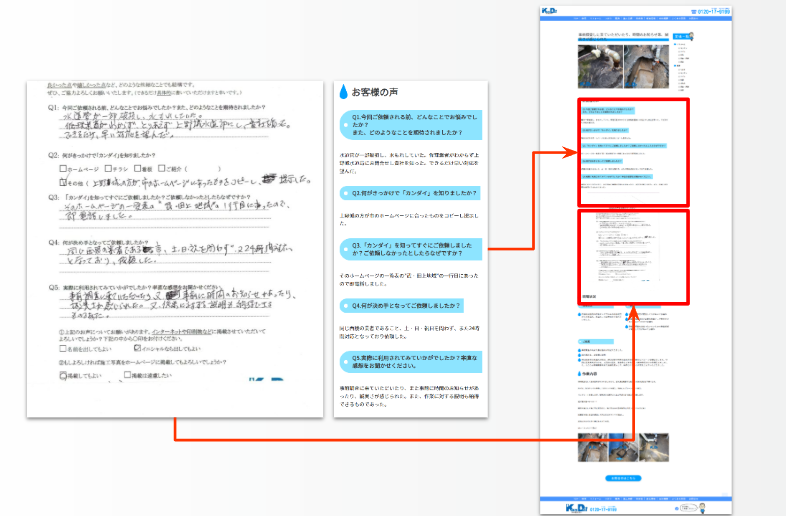Click the Q4 question banner 何が決め手
The image size is (786, 516).
(x=412, y=305)
